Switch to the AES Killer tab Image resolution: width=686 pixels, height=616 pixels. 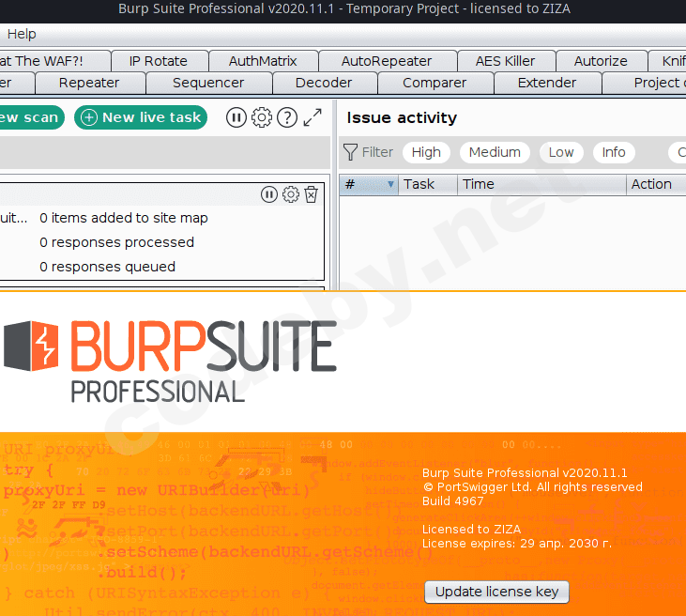pyautogui.click(x=505, y=61)
